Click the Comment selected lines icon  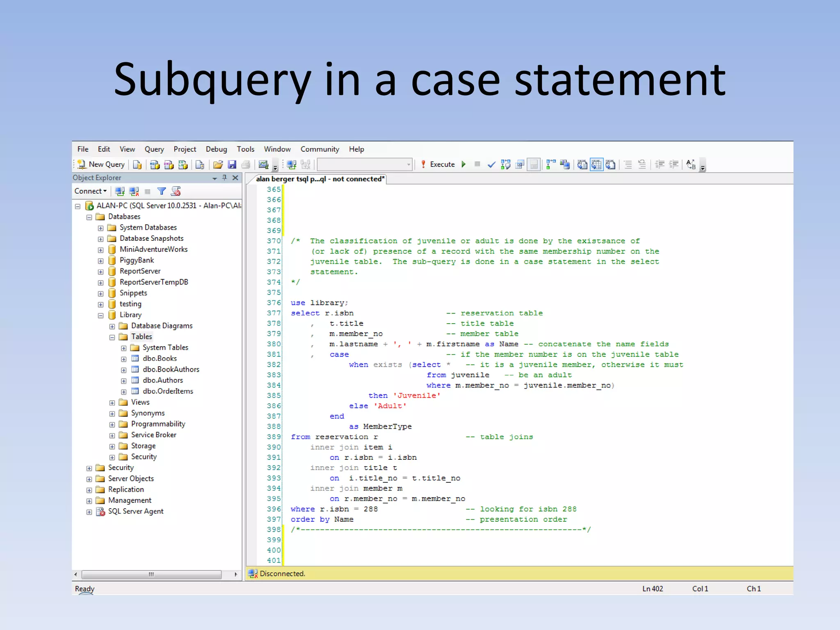(628, 164)
